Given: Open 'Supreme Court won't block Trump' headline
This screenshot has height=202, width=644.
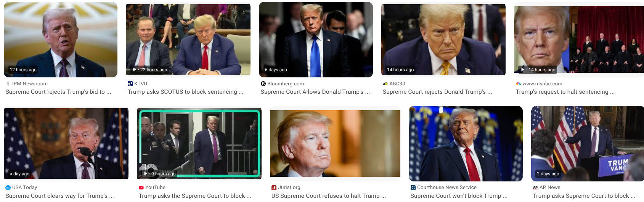Looking at the screenshot, I should (459, 196).
